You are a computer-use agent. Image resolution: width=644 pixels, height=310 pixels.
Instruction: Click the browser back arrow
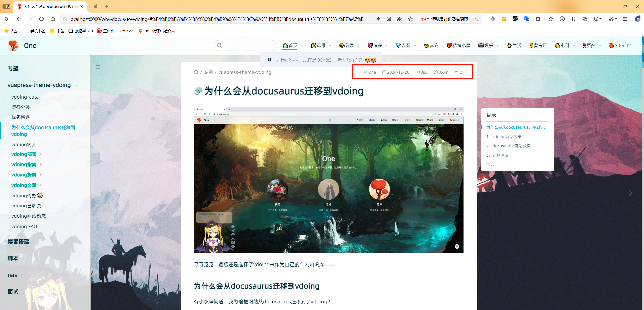pos(19,19)
